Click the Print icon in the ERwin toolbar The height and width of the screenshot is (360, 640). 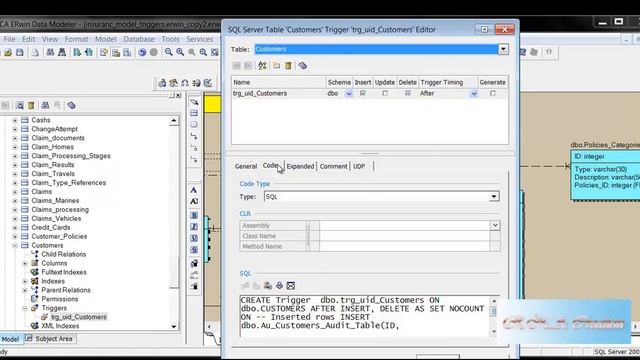point(36,52)
